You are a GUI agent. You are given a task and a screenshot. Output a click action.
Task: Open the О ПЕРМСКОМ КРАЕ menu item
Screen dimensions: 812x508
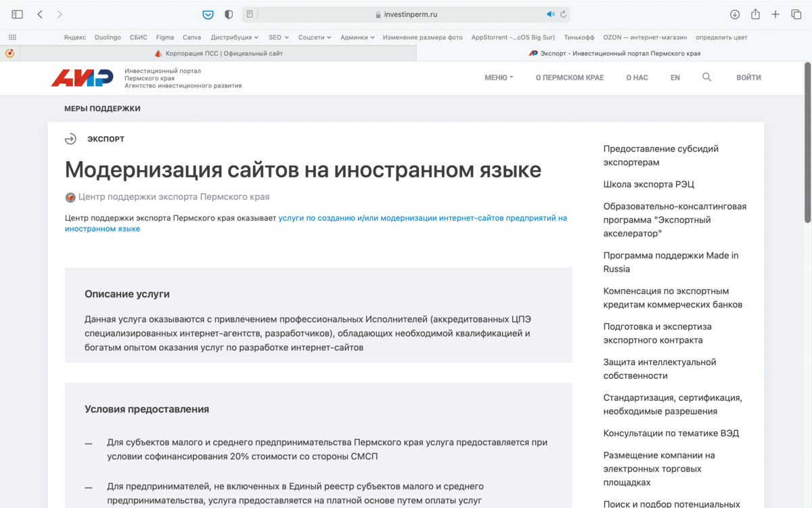click(570, 78)
